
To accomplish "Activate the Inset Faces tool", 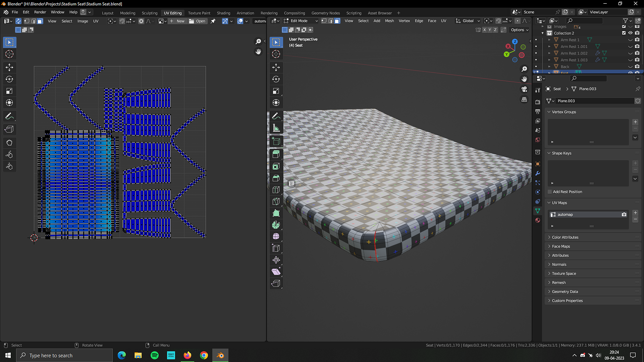I will click(x=276, y=166).
